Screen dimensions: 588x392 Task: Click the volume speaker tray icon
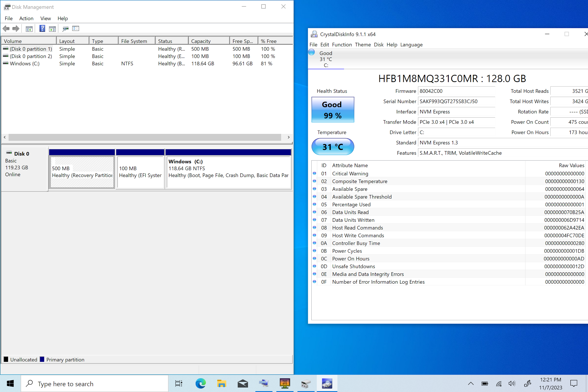pyautogui.click(x=512, y=384)
